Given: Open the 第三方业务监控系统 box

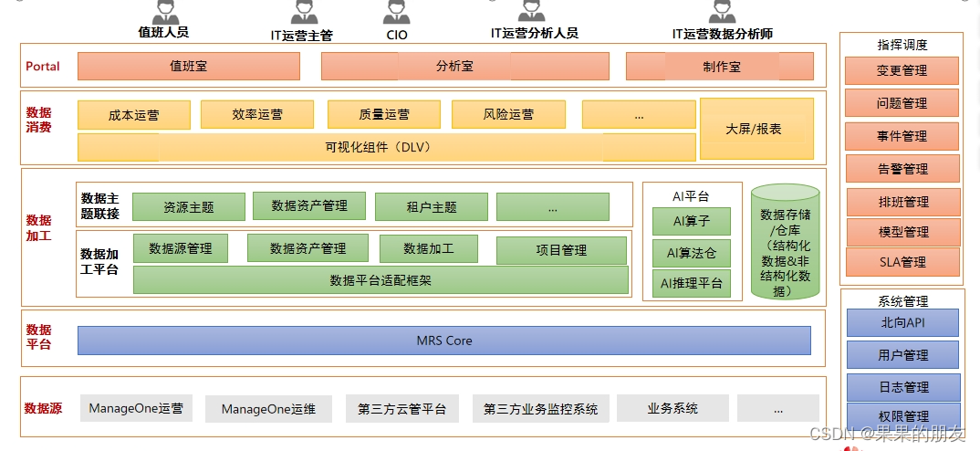Looking at the screenshot, I should (x=540, y=409).
